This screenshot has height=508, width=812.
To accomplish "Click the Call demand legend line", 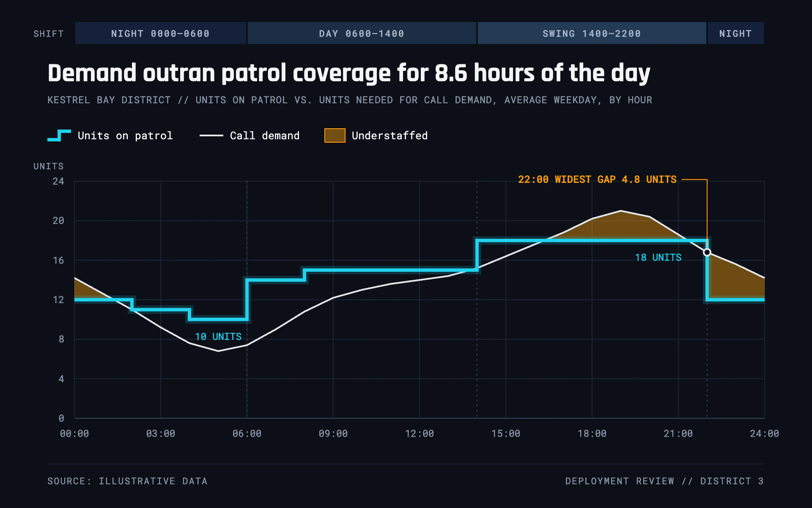I will pos(211,135).
